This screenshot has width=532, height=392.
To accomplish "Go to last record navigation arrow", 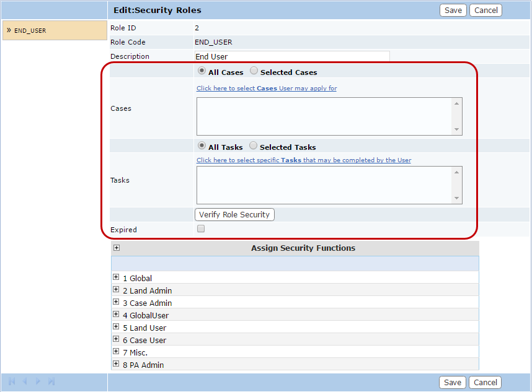I will pos(51,381).
